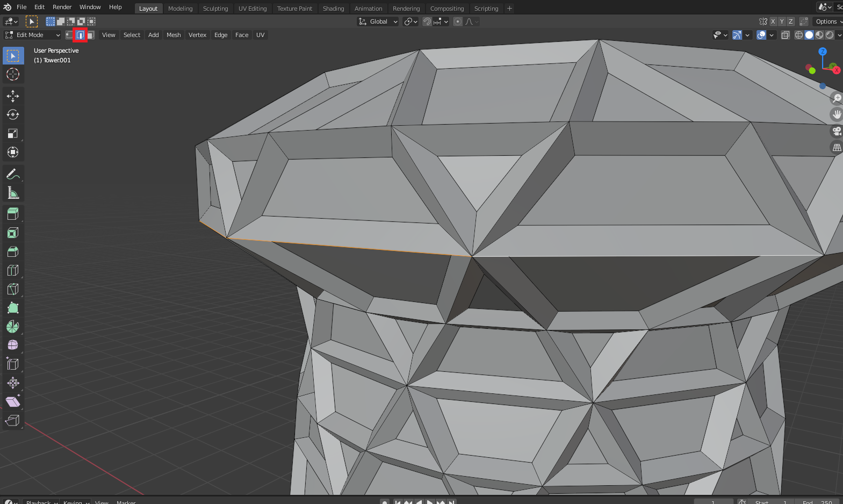Switch to vertex select mode
The image size is (843, 504).
69,35
